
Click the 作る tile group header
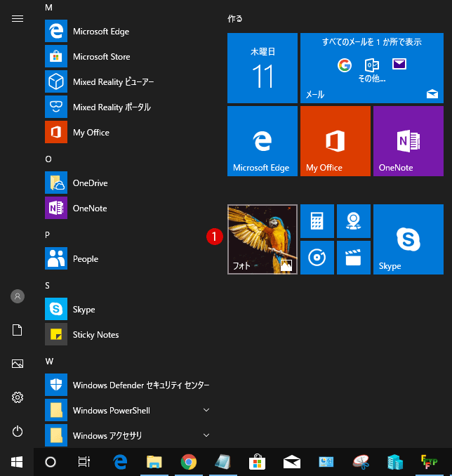click(235, 19)
